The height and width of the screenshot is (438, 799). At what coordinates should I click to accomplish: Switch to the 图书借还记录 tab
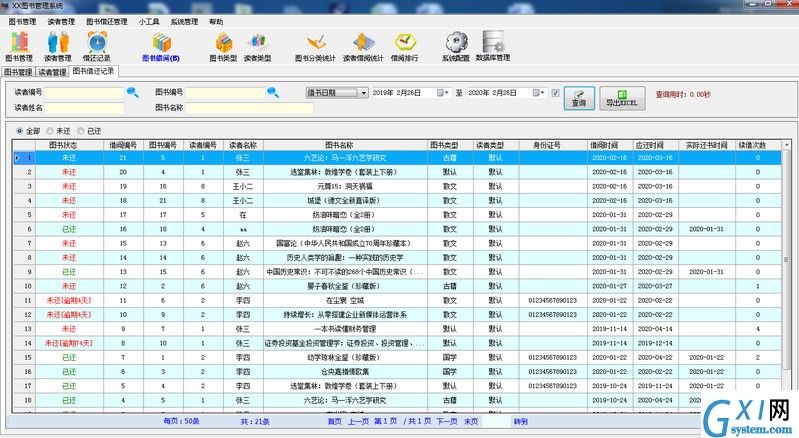[x=94, y=71]
